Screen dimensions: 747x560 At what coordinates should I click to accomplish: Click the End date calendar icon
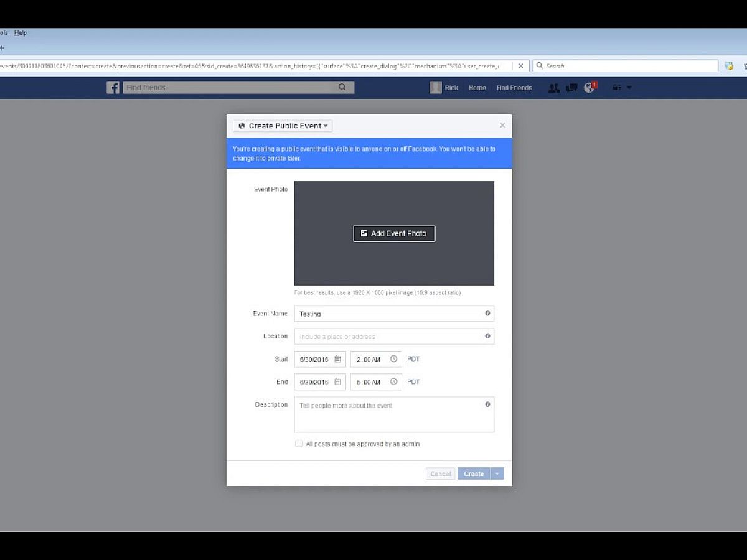pyautogui.click(x=337, y=382)
